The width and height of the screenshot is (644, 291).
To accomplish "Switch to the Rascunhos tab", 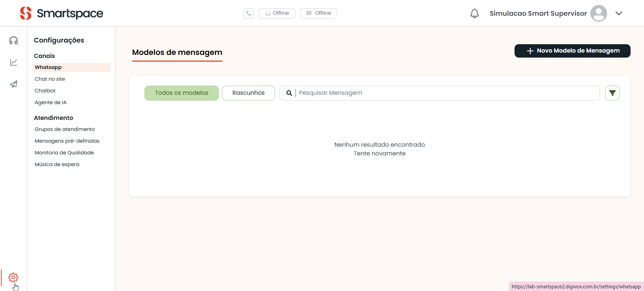I will [248, 93].
